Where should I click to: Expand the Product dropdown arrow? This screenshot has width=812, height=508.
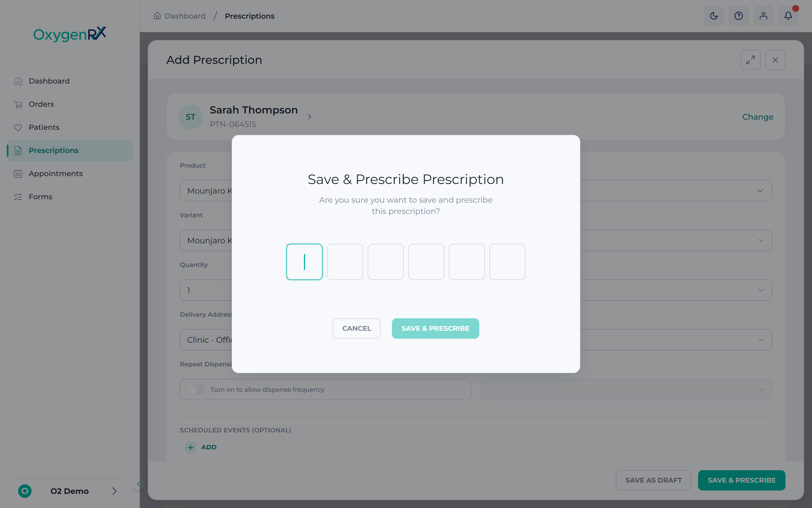pos(760,191)
